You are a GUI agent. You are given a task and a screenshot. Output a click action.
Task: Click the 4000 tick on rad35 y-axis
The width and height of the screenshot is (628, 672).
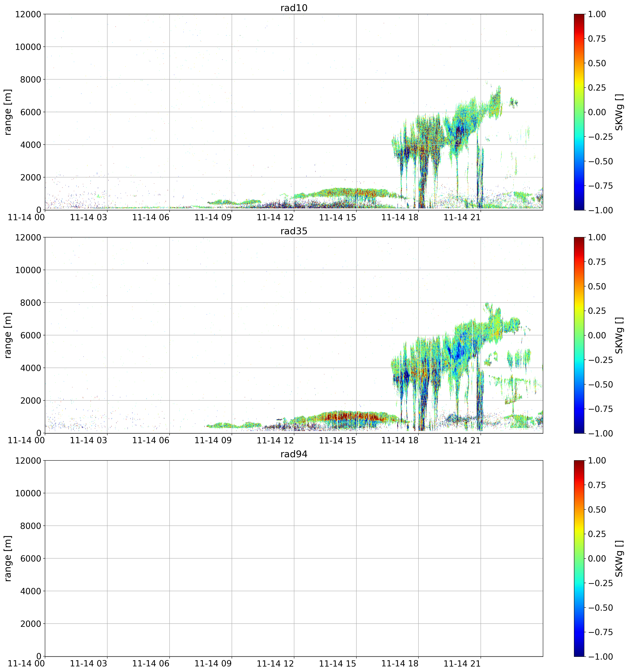pos(30,368)
